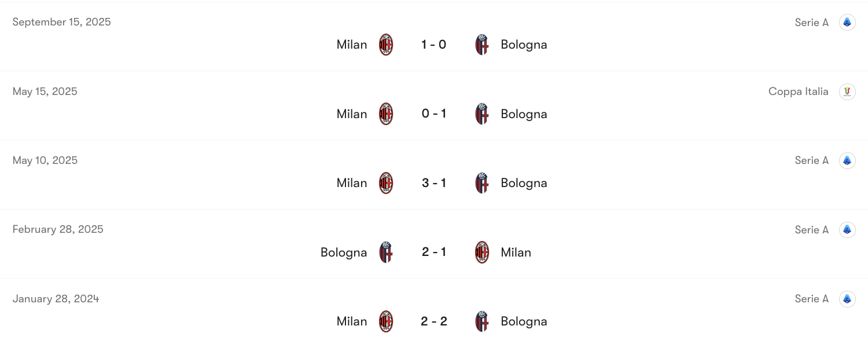Screen dimensions: 868x344
Task: Select the Milan team name in the top row
Action: tap(351, 44)
